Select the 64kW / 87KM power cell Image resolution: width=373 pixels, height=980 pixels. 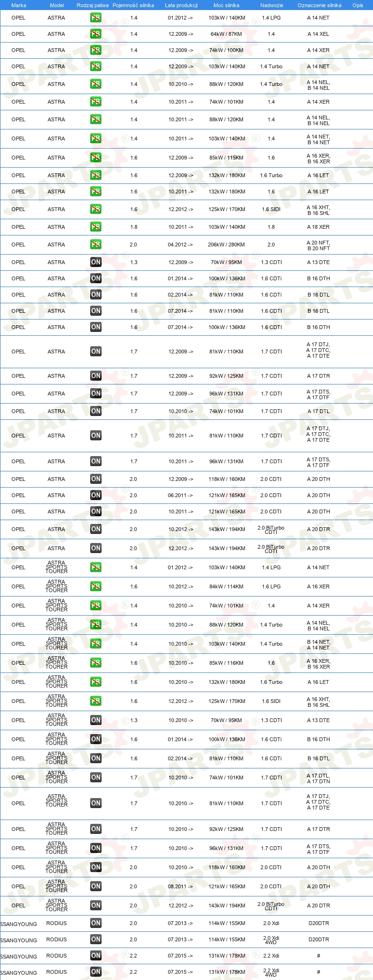click(227, 34)
